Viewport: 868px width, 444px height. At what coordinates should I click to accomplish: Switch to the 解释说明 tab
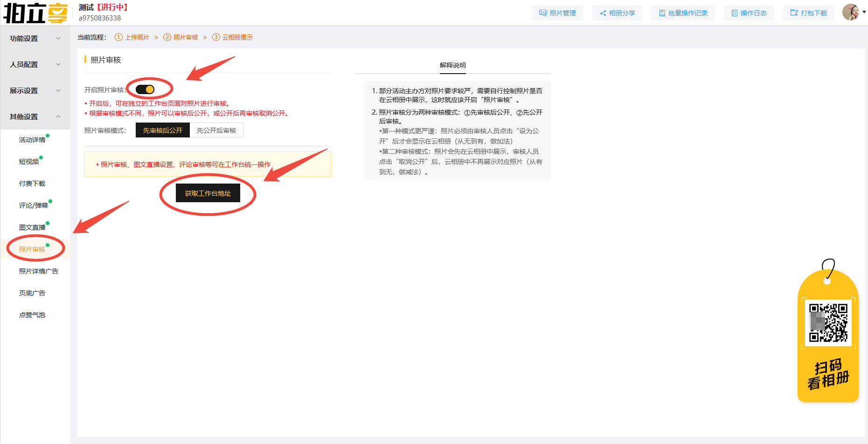click(452, 65)
